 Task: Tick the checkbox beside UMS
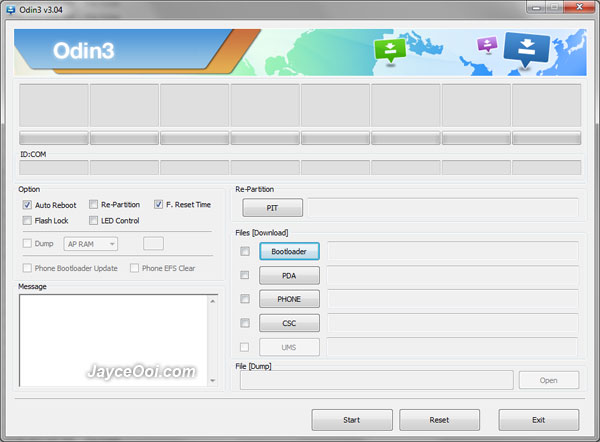[x=244, y=347]
